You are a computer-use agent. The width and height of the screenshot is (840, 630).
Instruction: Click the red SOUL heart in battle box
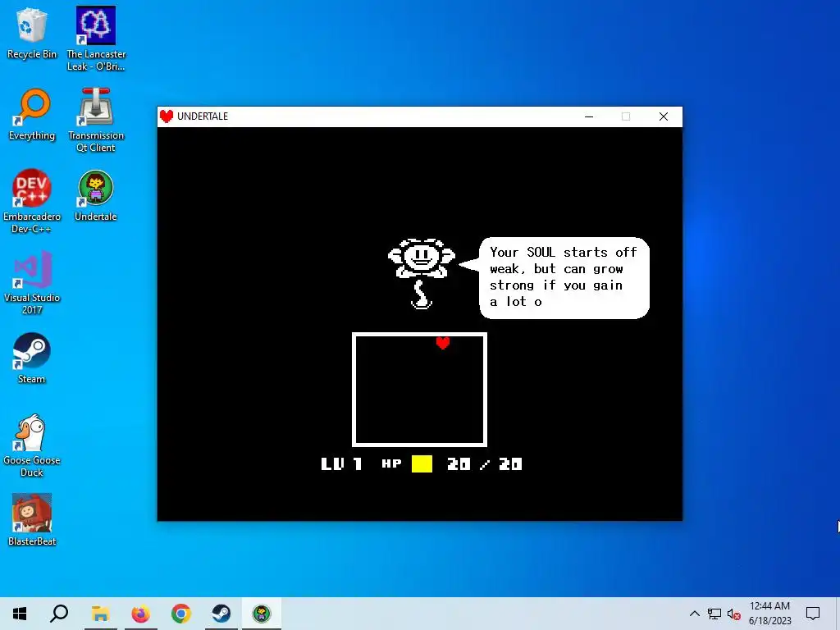point(442,343)
